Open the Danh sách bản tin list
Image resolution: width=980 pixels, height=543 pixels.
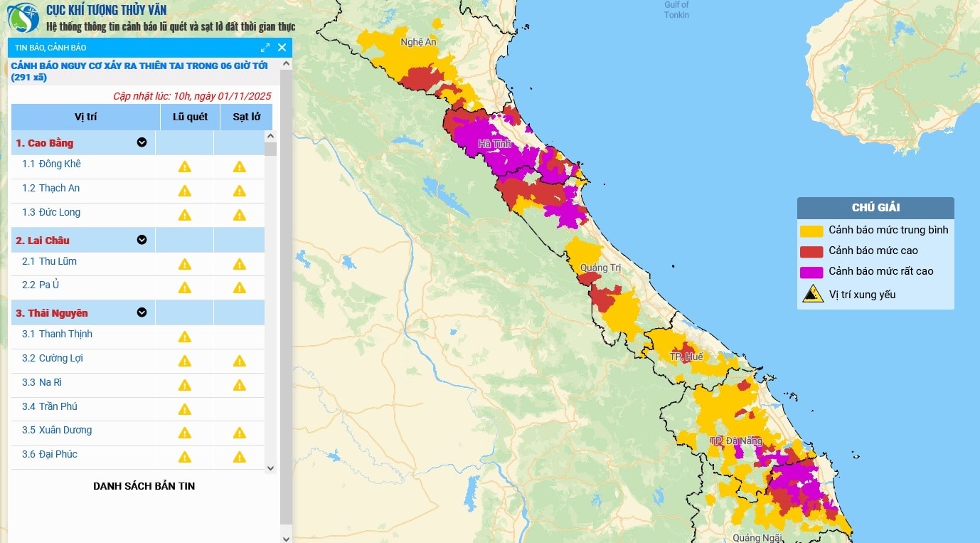pos(144,486)
